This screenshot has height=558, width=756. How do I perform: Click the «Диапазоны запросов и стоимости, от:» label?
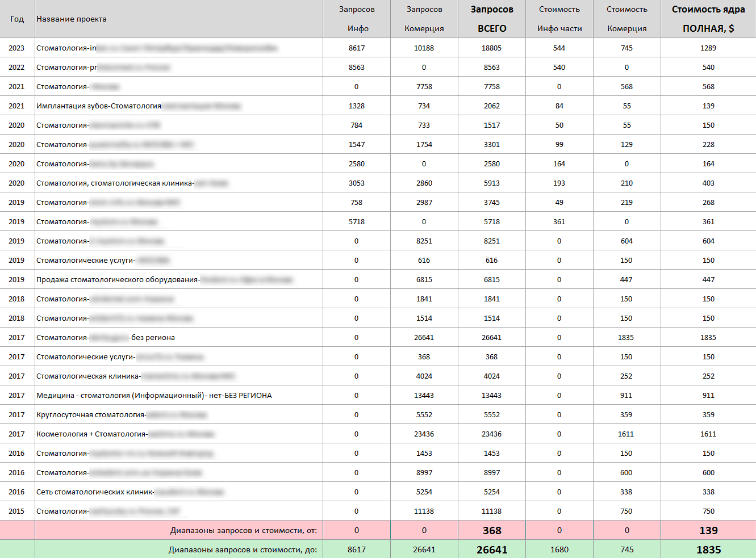click(x=244, y=530)
